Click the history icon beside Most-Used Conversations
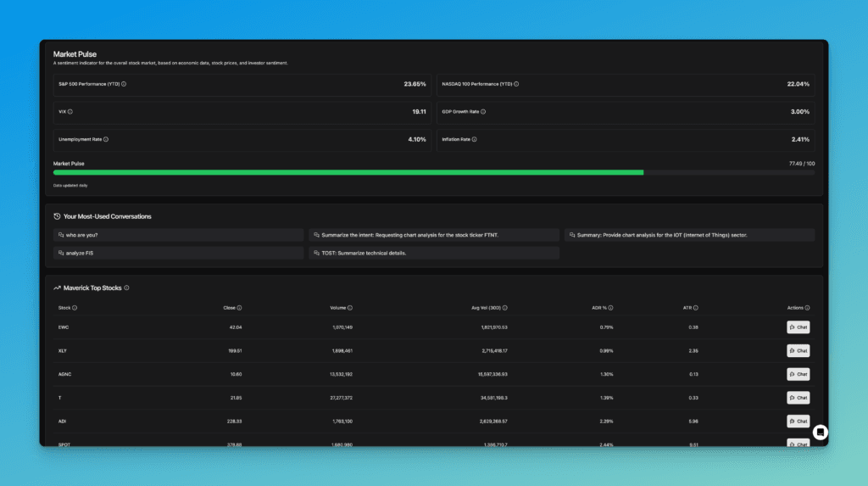This screenshot has width=868, height=486. (57, 216)
